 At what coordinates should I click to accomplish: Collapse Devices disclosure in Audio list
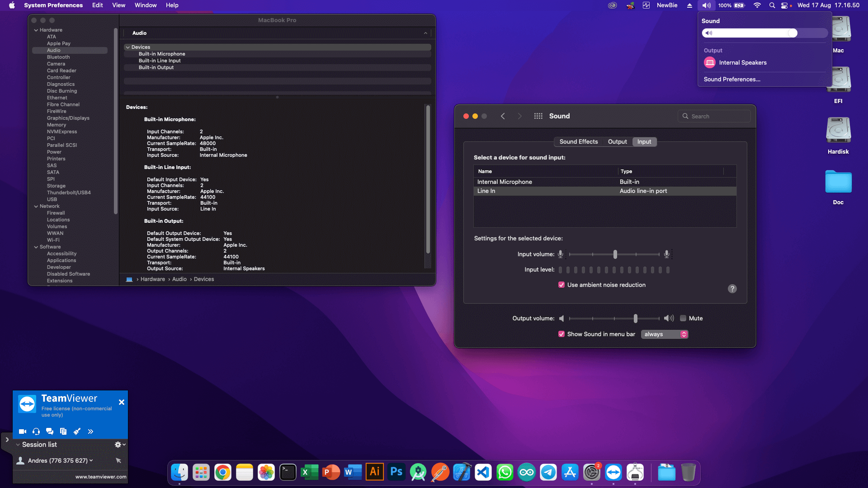tap(128, 47)
